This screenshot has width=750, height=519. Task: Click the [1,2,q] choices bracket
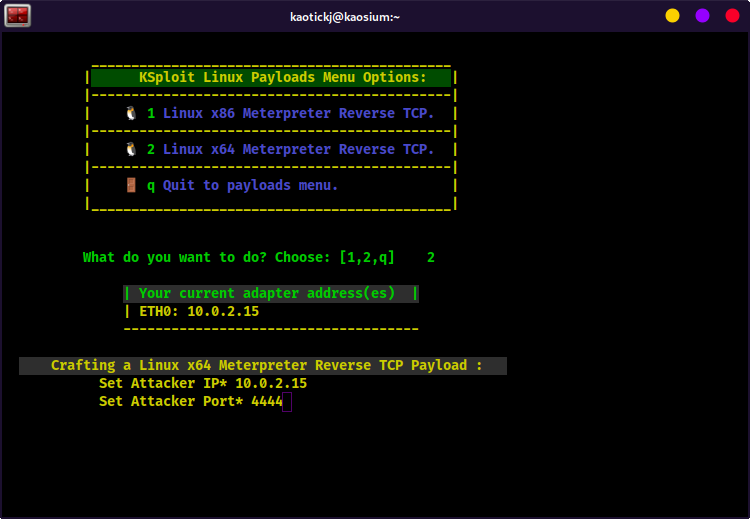point(367,257)
